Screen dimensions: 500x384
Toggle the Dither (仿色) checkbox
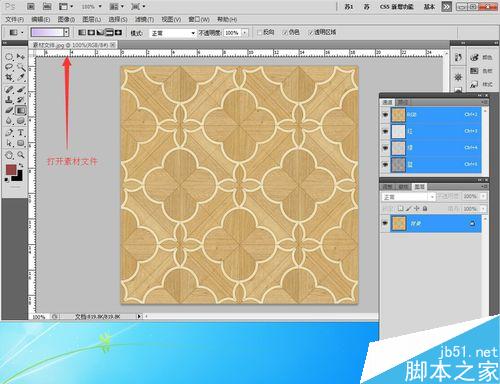point(285,32)
